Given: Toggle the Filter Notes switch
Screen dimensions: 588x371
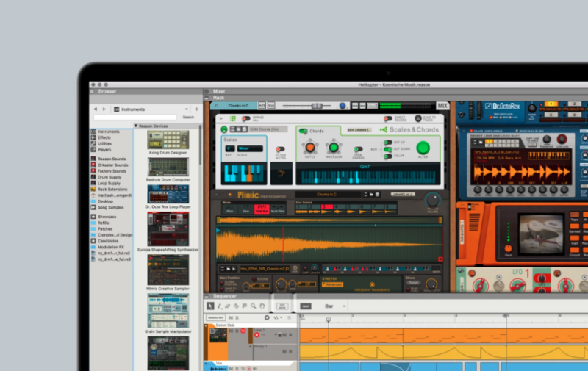Looking at the screenshot, I should click(282, 147).
